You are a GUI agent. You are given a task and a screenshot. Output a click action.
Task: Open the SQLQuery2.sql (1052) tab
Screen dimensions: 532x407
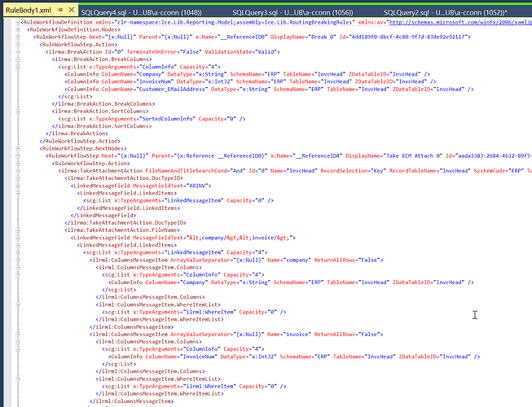coord(445,12)
